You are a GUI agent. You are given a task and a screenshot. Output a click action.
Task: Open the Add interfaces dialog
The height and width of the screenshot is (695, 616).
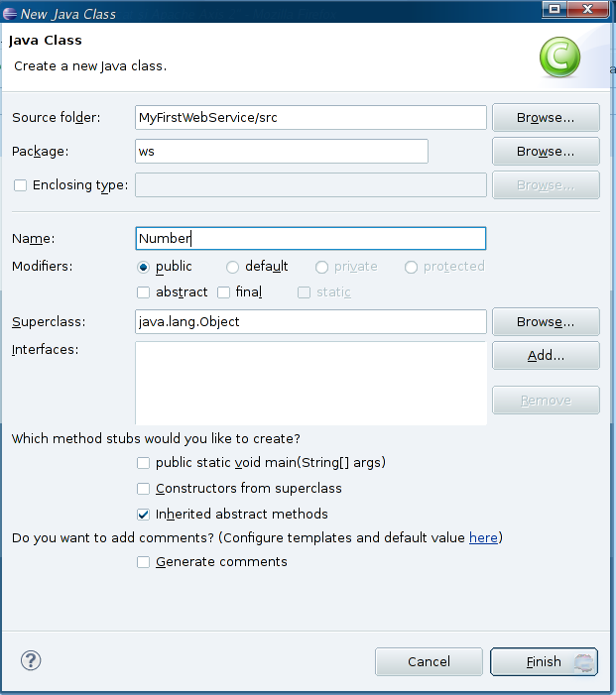pyautogui.click(x=546, y=356)
